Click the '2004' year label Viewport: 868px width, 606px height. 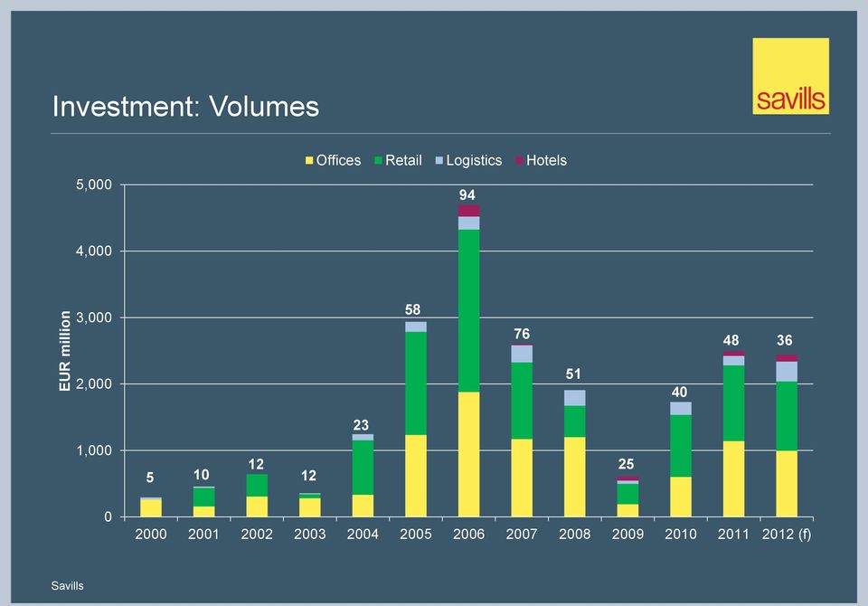(363, 534)
